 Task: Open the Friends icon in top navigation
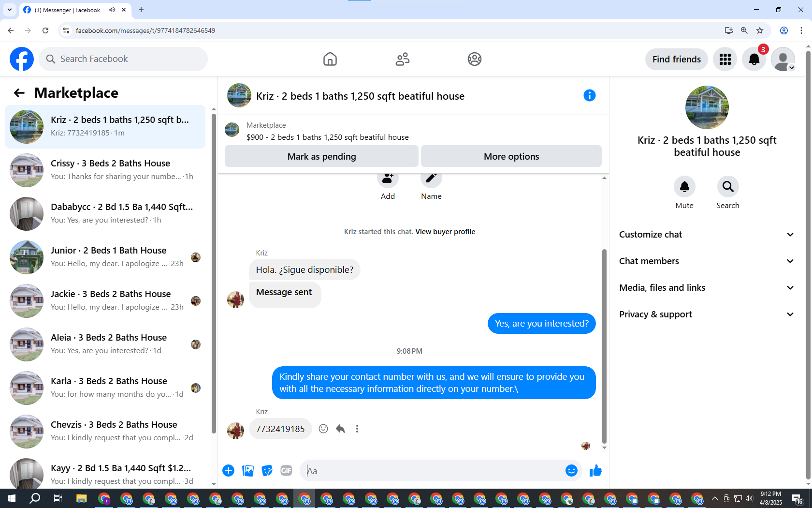(403, 59)
